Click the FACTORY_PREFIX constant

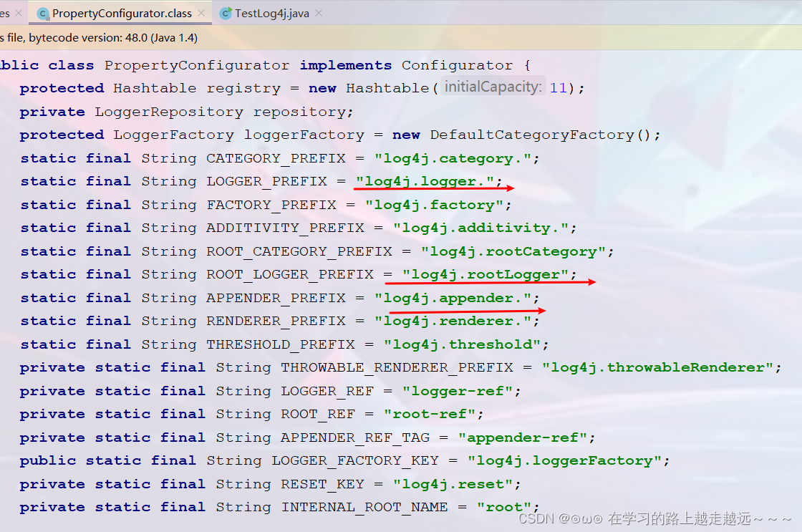click(x=271, y=205)
